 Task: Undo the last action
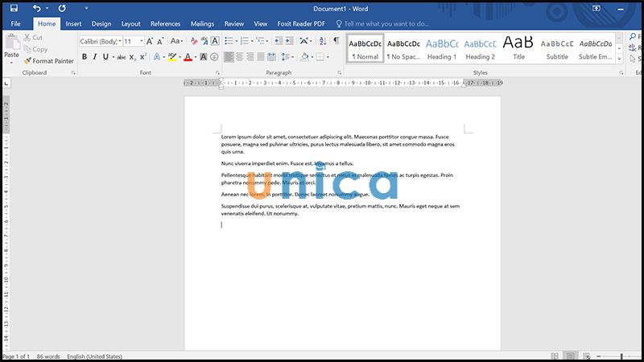37,7
